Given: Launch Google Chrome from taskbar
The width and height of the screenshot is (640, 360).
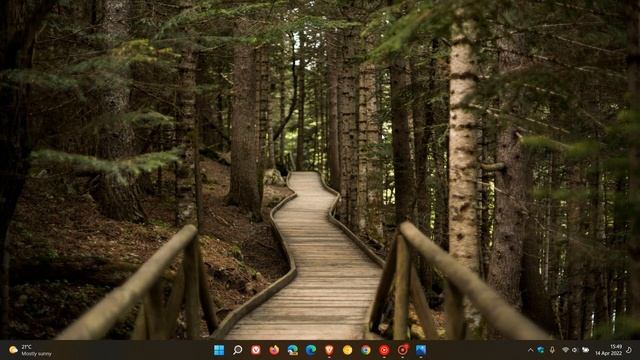Looking at the screenshot, I should click(366, 350).
